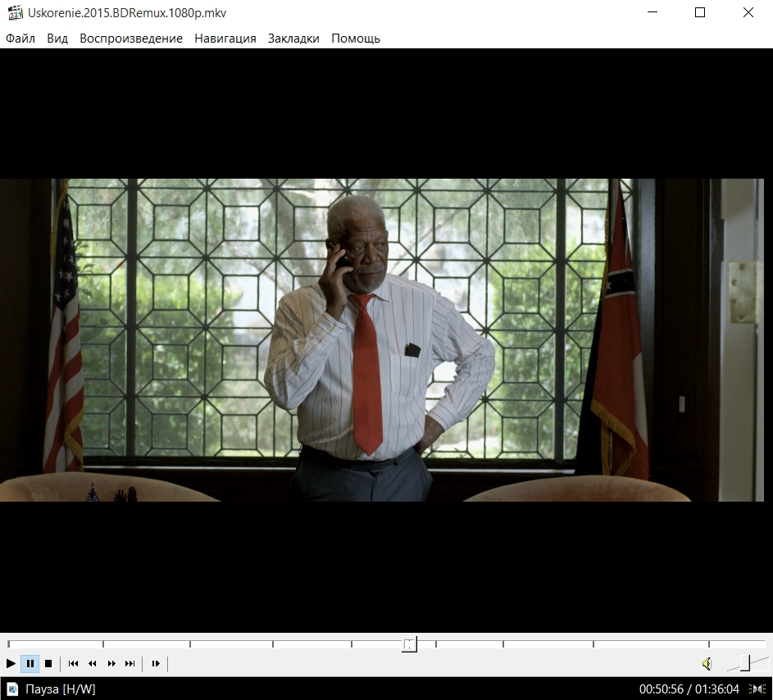The width and height of the screenshot is (773, 700).
Task: Click the fast-forward (increase speed) button
Action: point(111,663)
